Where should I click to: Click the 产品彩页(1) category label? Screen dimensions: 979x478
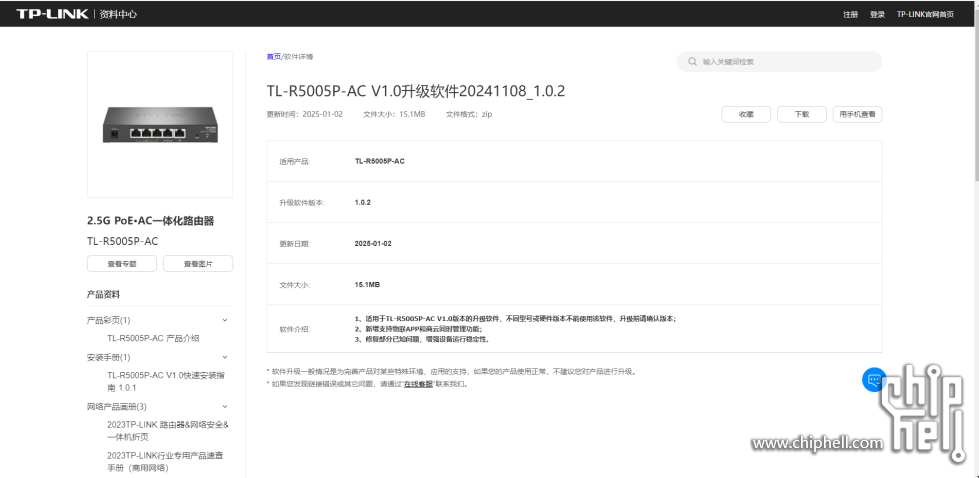point(109,320)
